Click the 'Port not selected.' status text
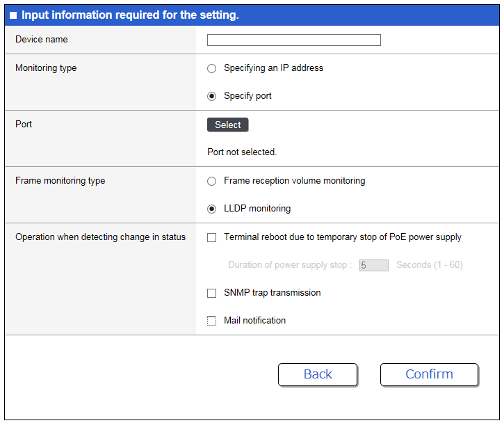The height and width of the screenshot is (423, 504). coord(242,152)
